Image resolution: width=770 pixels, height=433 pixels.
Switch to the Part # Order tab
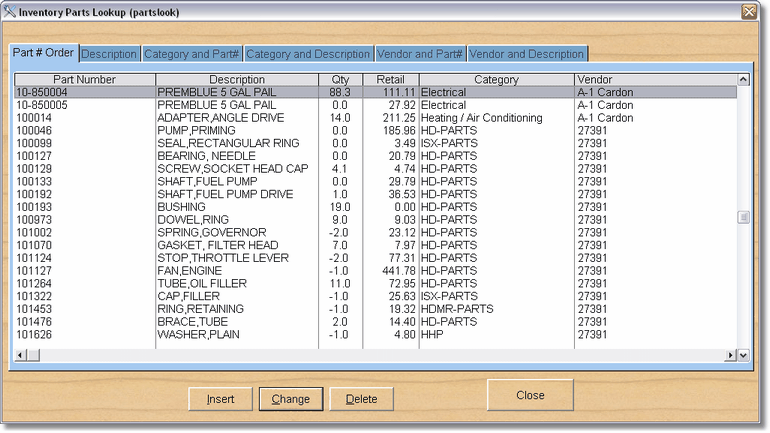tap(43, 53)
